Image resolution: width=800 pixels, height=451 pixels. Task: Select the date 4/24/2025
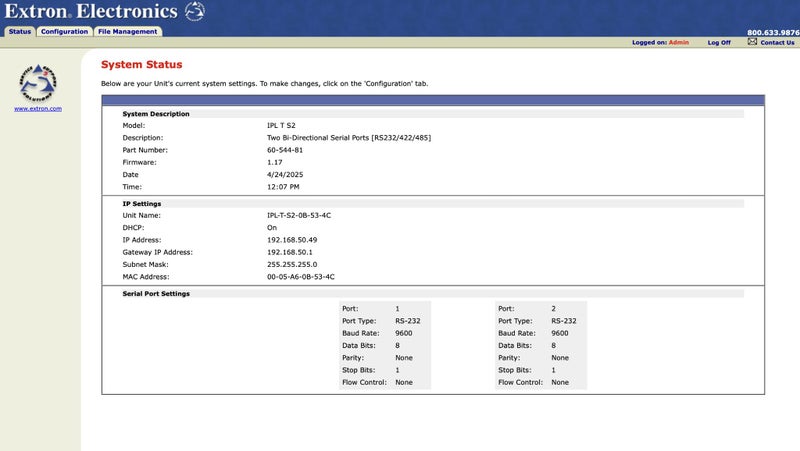pos(285,174)
